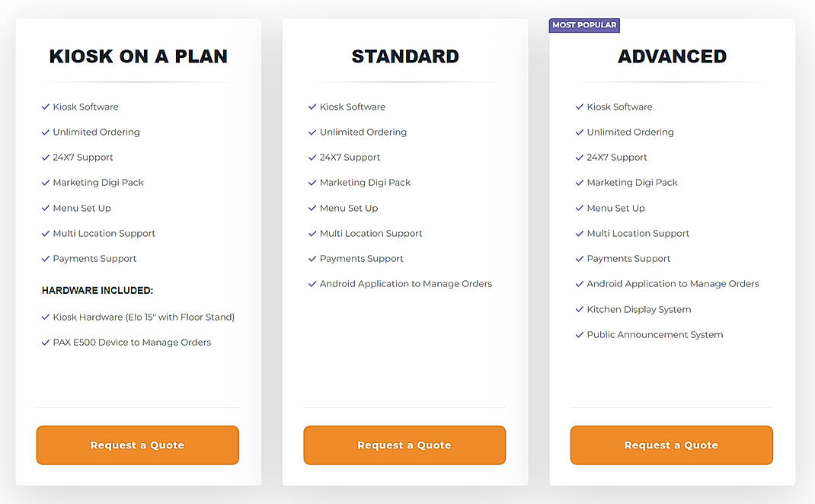The height and width of the screenshot is (504, 815).
Task: Switch to the Standard plan column
Action: pyautogui.click(x=404, y=56)
